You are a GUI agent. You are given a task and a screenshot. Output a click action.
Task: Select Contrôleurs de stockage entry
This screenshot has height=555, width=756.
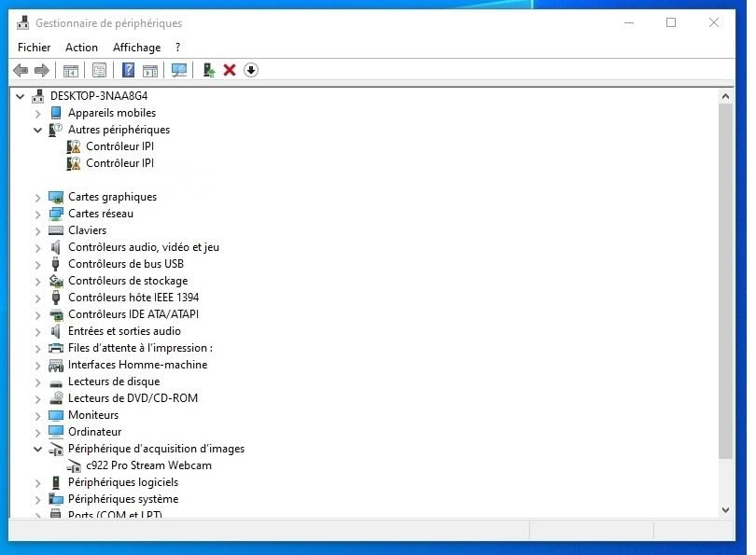click(x=128, y=281)
